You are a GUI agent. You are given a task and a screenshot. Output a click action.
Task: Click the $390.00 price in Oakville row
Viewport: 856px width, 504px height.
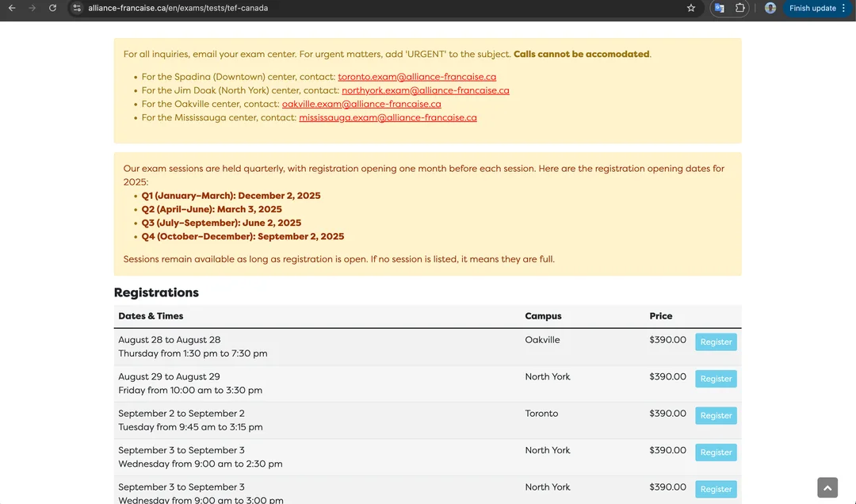[667, 340]
